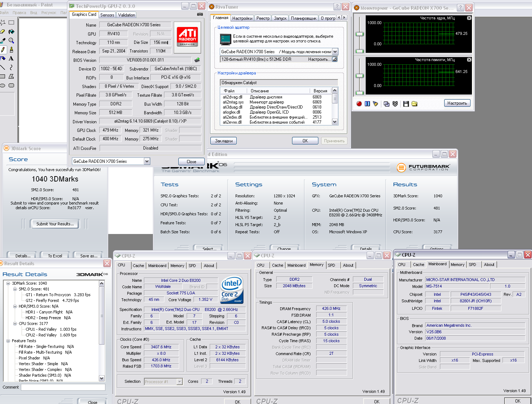Click the blue pause icon in the monitoring window
Image resolution: width=532 pixels, height=404 pixels.
click(x=367, y=104)
